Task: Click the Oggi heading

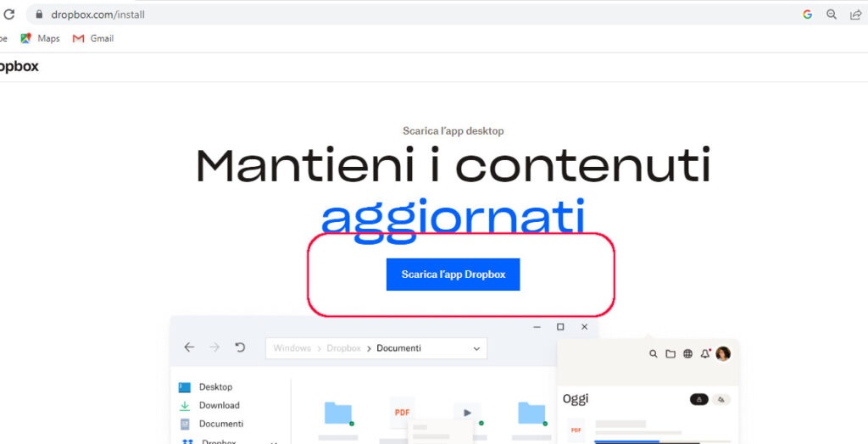Action: coord(576,398)
